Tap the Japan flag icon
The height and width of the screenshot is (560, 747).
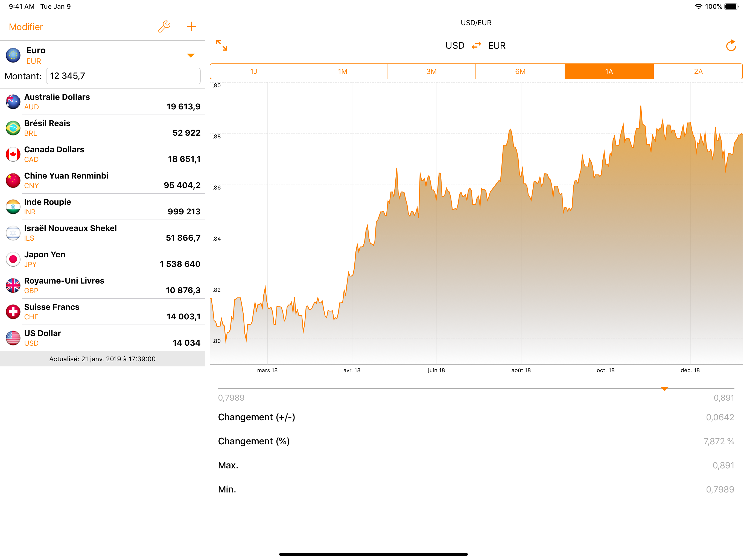[x=13, y=259]
